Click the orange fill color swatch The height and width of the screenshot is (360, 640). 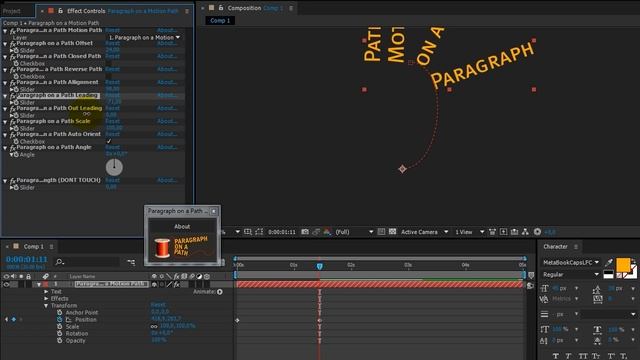(623, 265)
